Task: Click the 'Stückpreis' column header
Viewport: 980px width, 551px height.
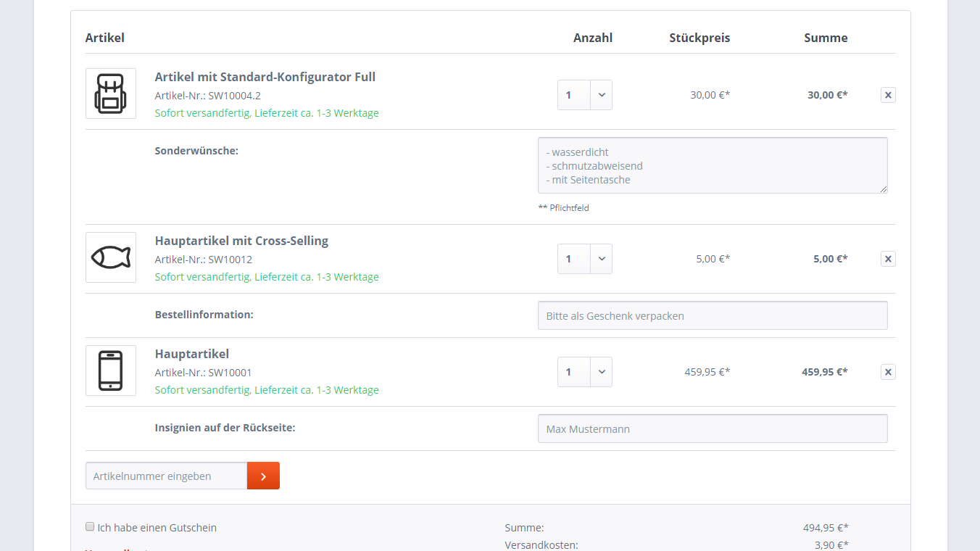Action: coord(699,38)
